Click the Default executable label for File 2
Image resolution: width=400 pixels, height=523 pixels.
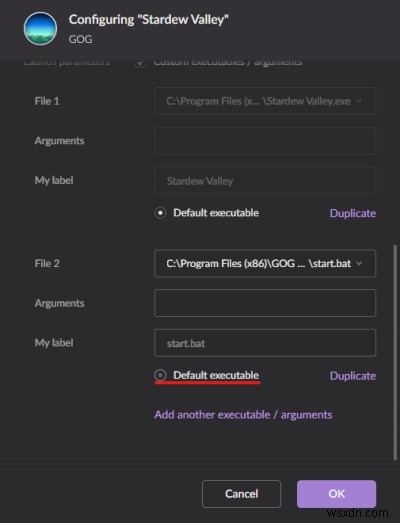click(x=216, y=375)
